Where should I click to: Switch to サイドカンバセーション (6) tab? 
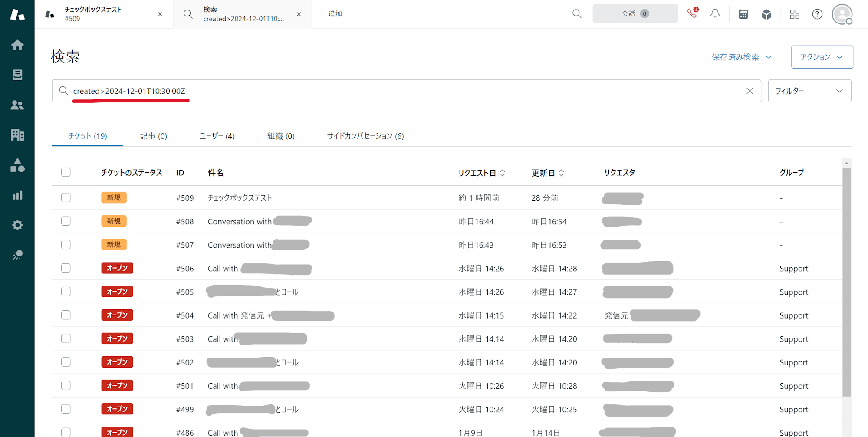(x=365, y=136)
